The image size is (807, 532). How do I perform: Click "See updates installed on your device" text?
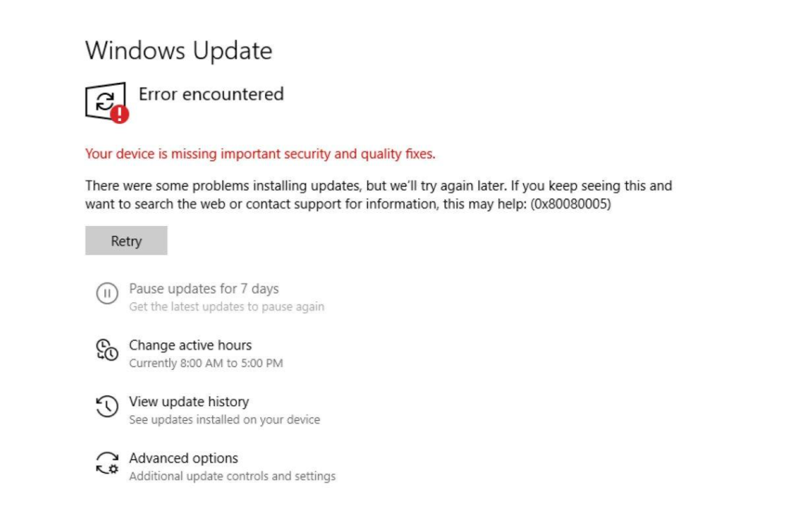click(x=225, y=419)
